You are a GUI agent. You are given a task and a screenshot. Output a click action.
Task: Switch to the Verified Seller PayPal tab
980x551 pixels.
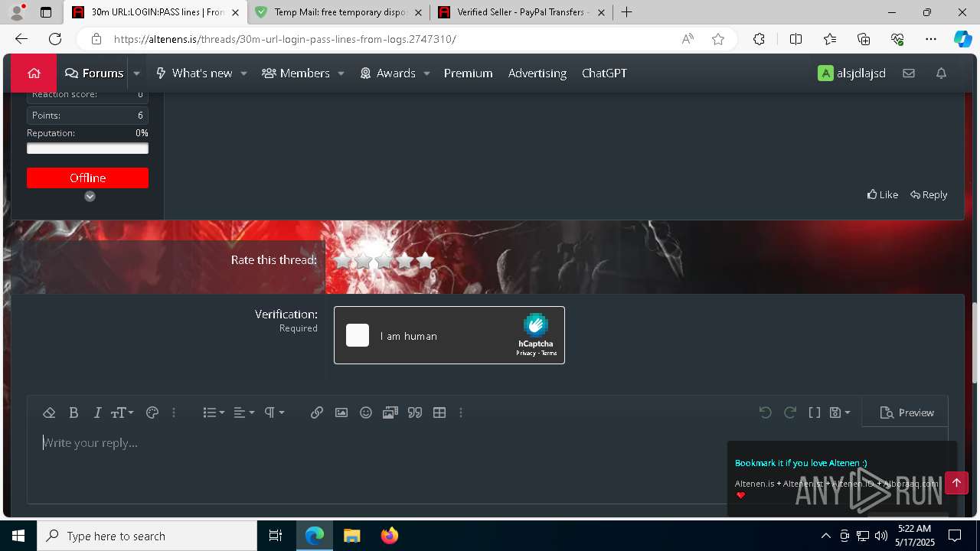[x=521, y=12]
